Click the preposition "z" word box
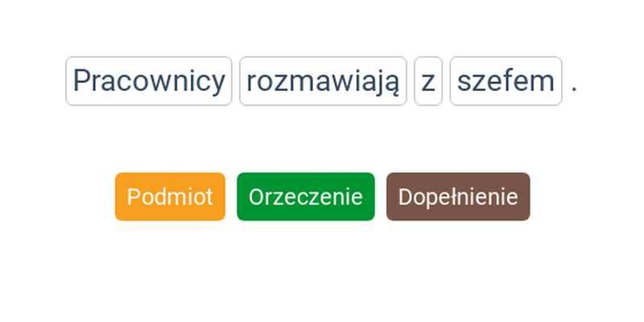 tap(428, 81)
